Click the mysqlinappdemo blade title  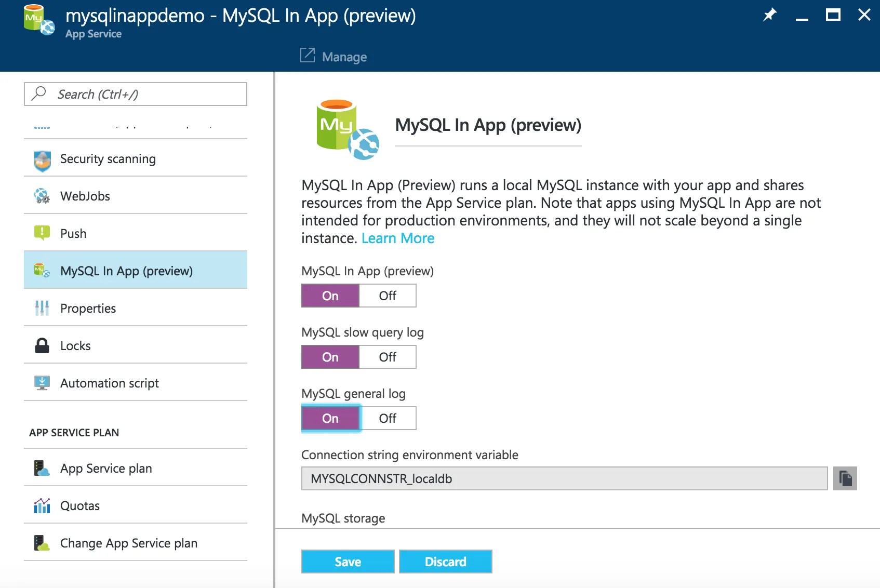241,16
